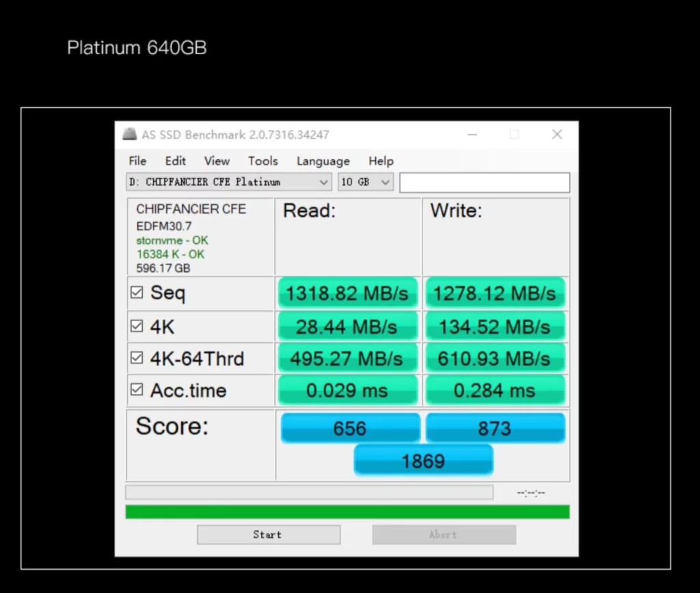Open the View menu
Image resolution: width=700 pixels, height=593 pixels.
217,161
